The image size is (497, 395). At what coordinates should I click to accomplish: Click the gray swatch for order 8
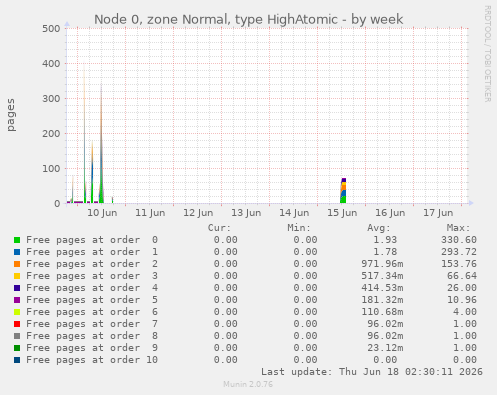tap(17, 336)
